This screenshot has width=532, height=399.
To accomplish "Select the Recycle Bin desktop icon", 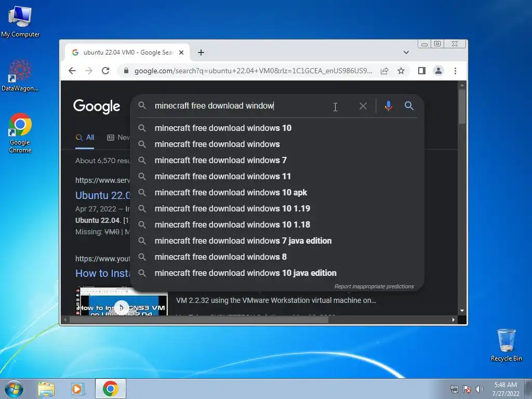I will coord(506,345).
